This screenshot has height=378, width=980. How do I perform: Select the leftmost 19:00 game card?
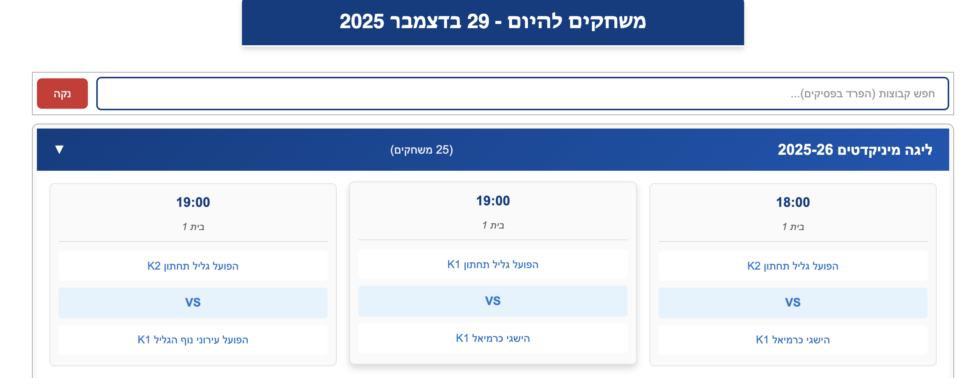pyautogui.click(x=193, y=274)
